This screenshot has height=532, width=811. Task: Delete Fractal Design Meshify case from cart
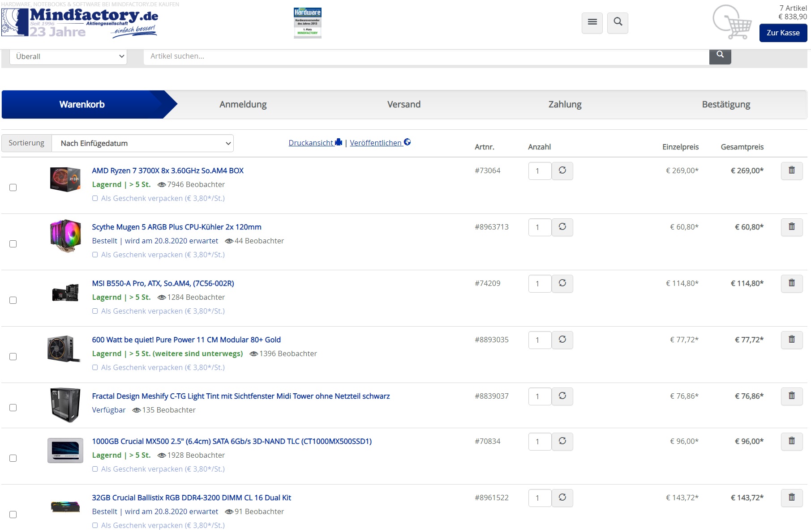792,396
